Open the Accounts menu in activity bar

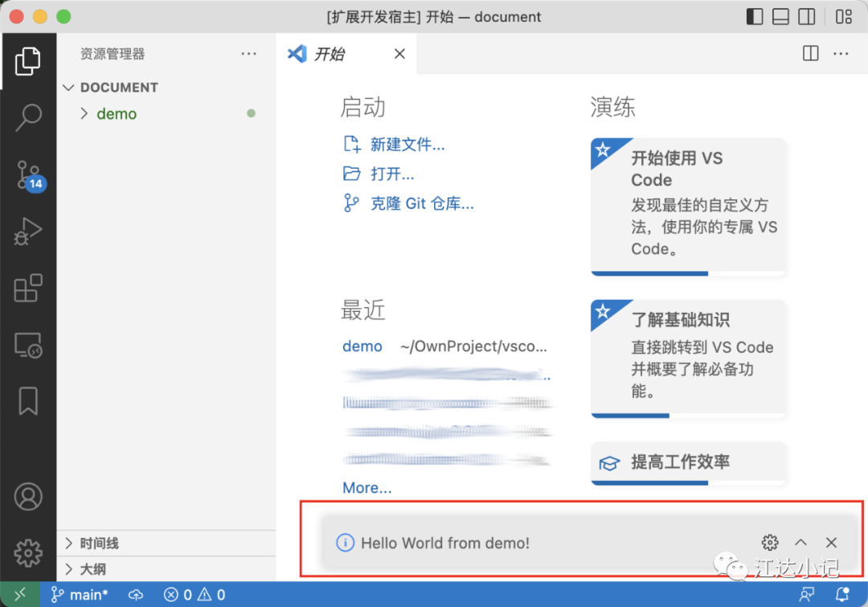pyautogui.click(x=27, y=496)
